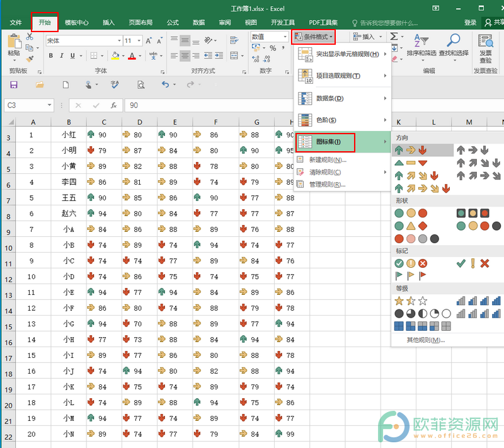The width and height of the screenshot is (504, 448).
Task: Expand the borders dropdown arrow
Action: click(102, 56)
